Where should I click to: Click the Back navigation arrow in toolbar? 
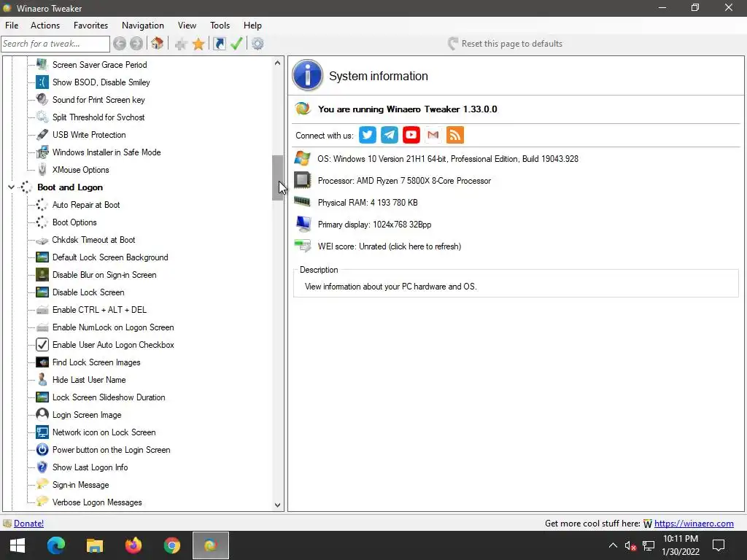[120, 44]
